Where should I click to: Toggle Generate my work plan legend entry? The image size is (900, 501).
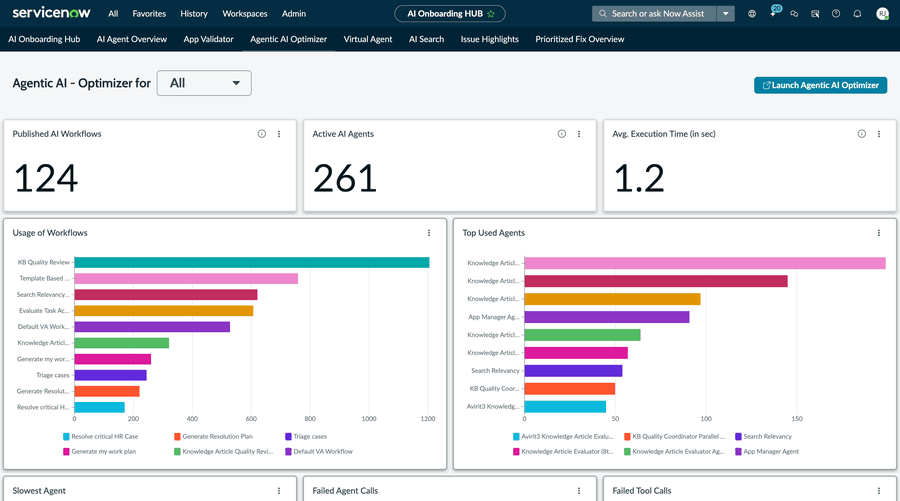tap(99, 452)
